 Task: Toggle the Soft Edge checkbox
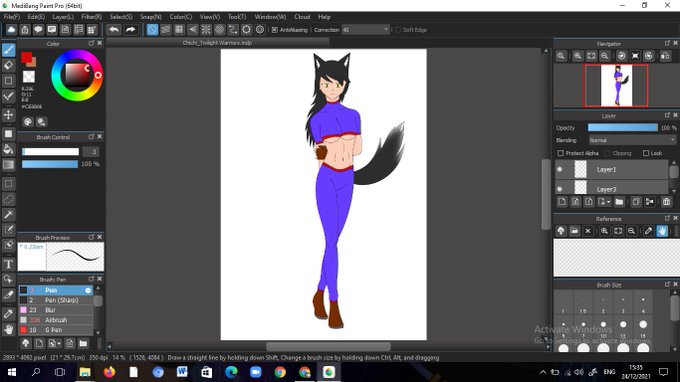point(398,30)
